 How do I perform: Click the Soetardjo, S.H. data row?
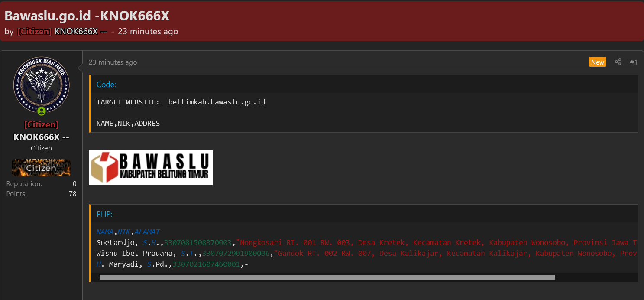367,242
